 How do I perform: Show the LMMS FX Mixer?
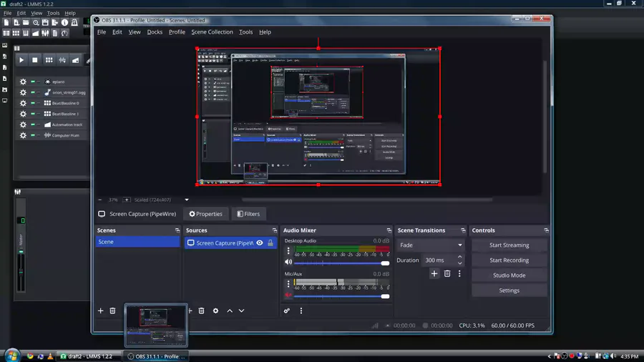pos(45,33)
